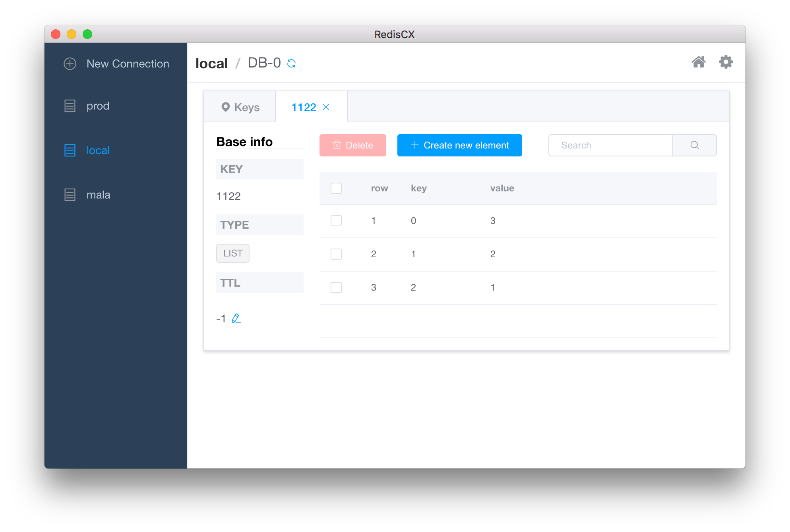Check the header select-all checkbox
790x532 pixels.
(336, 188)
